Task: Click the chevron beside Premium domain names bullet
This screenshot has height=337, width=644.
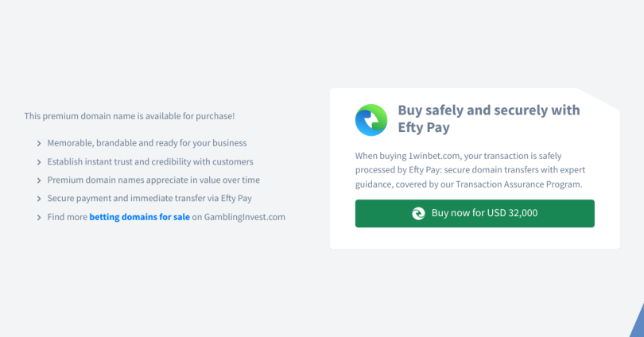Action: click(39, 180)
